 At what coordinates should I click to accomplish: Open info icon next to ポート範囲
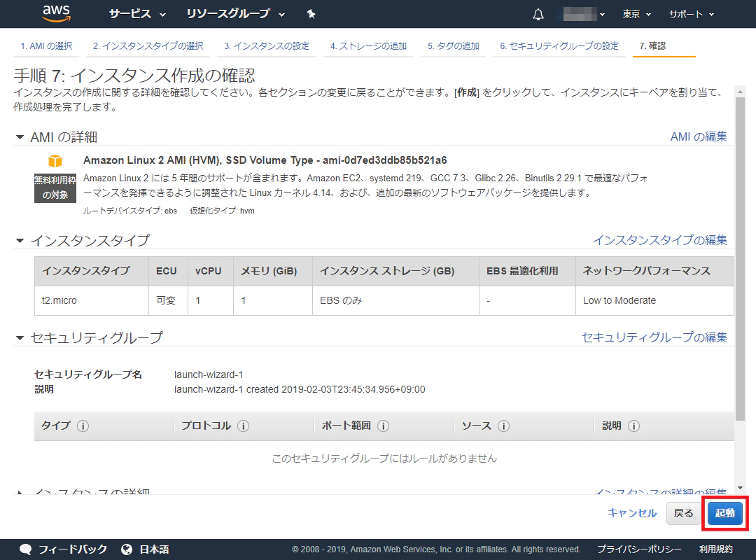384,426
